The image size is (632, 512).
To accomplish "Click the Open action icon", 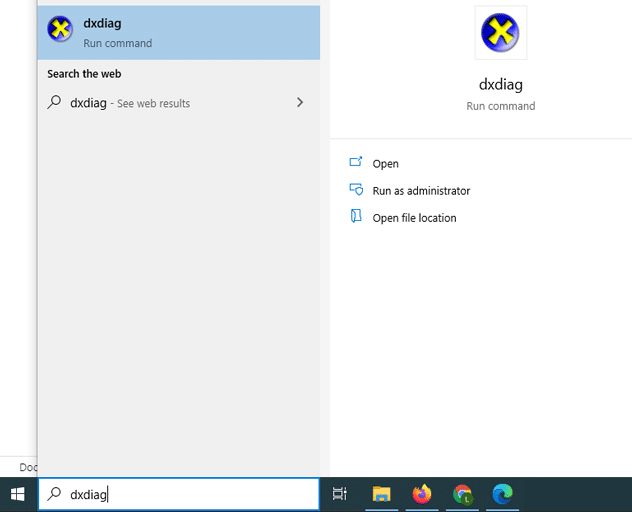I will [x=356, y=162].
